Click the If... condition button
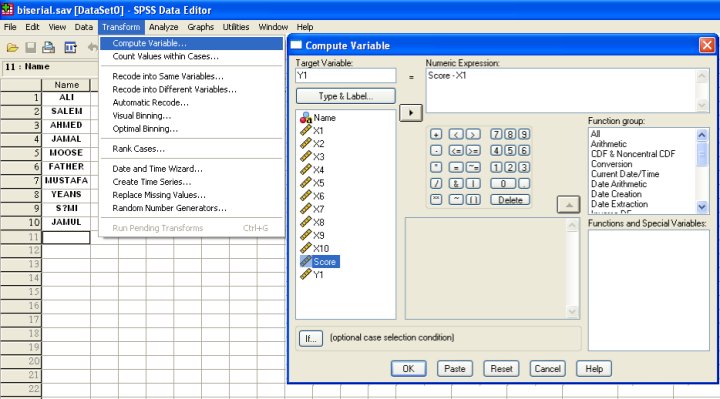 point(310,339)
